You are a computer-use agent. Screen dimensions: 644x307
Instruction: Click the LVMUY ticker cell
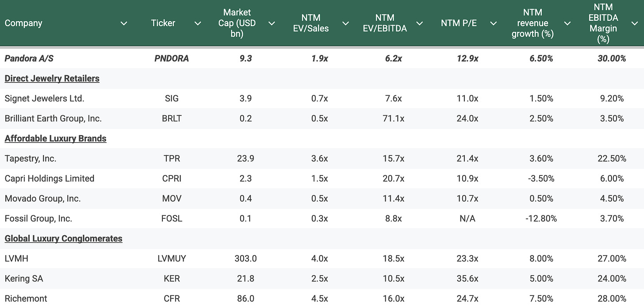[x=172, y=258]
